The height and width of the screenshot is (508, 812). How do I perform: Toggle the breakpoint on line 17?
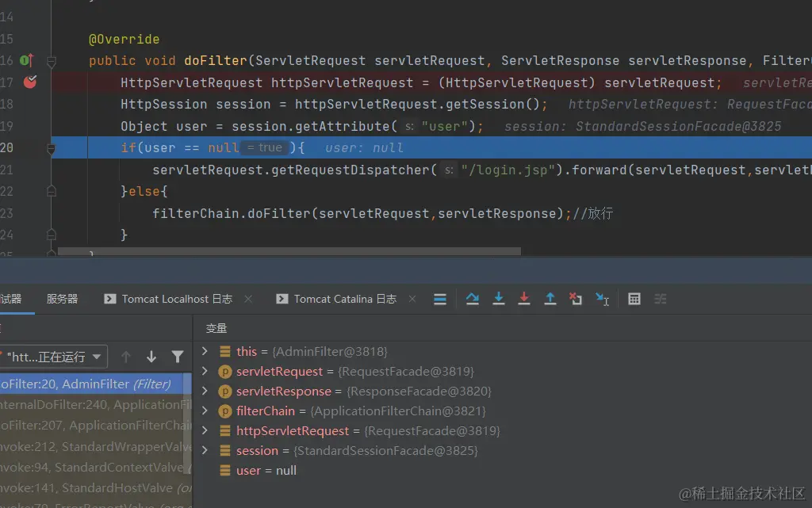[x=30, y=82]
